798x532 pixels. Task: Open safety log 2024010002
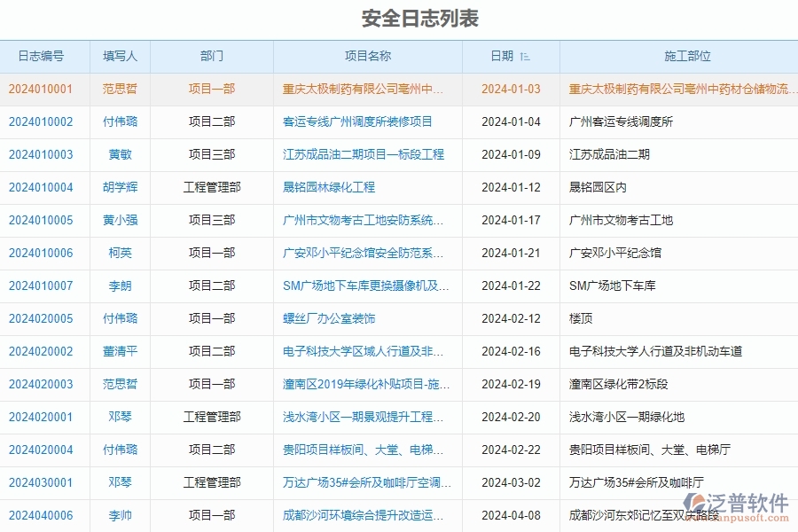44,122
